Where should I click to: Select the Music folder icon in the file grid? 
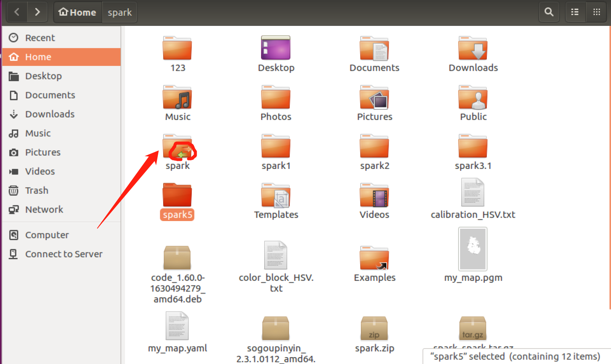coord(177,97)
